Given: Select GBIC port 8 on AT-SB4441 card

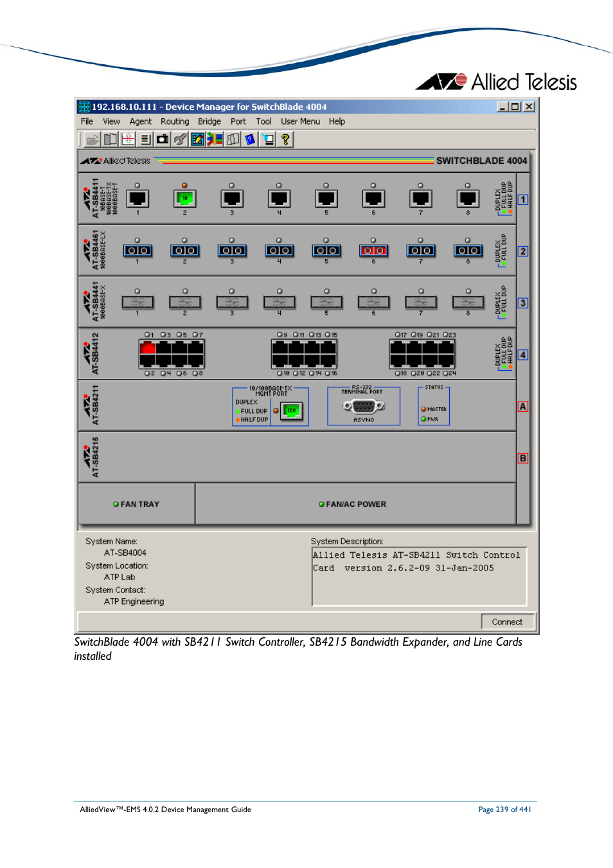Looking at the screenshot, I should tap(468, 302).
